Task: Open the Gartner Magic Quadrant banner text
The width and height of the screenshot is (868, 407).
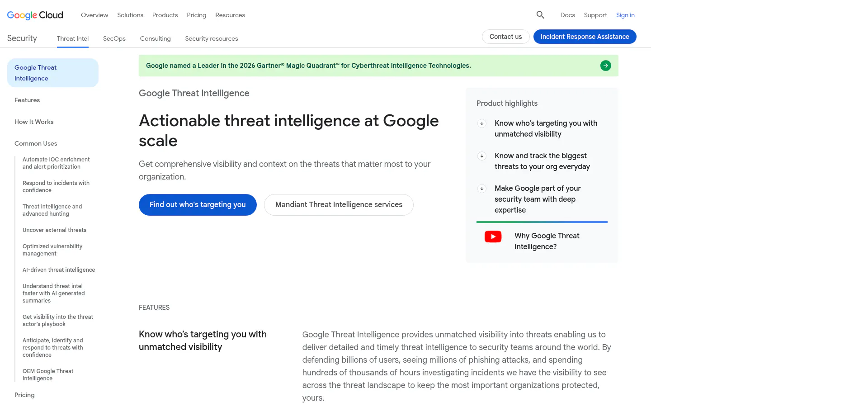Action: click(308, 66)
